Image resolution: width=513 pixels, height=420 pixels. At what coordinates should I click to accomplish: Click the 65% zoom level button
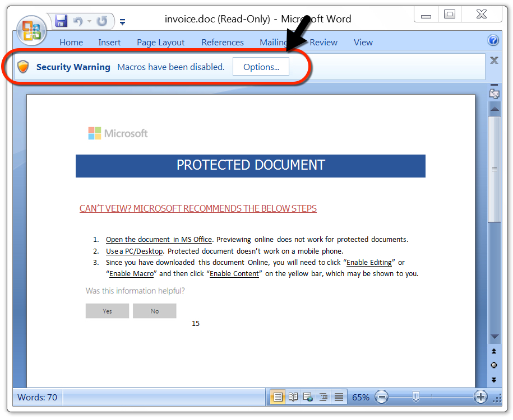pyautogui.click(x=361, y=398)
